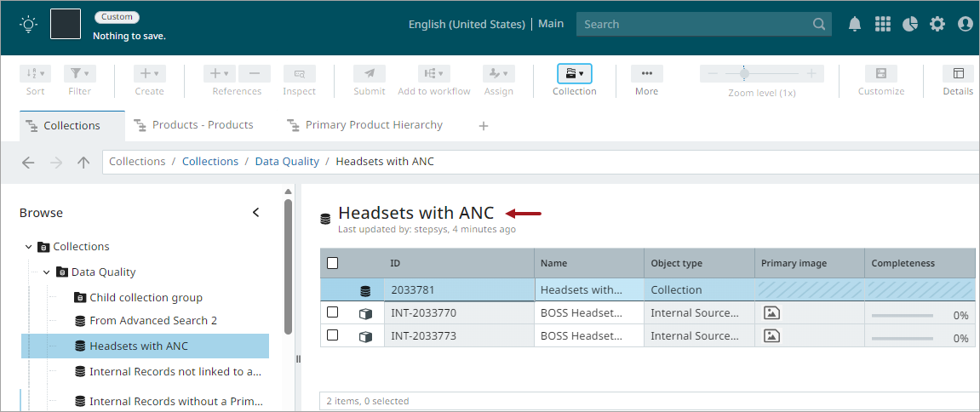This screenshot has height=412, width=980.
Task: Click the pie chart status icon
Action: (x=910, y=24)
